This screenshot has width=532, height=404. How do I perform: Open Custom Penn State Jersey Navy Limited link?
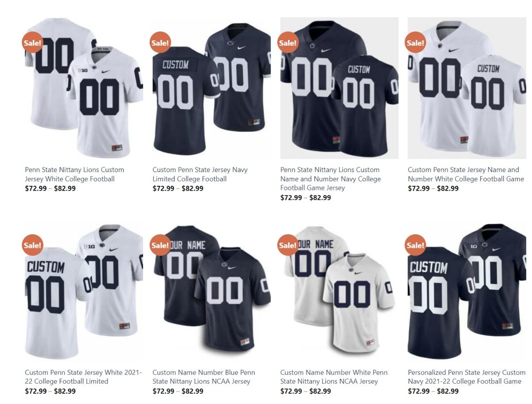(200, 174)
